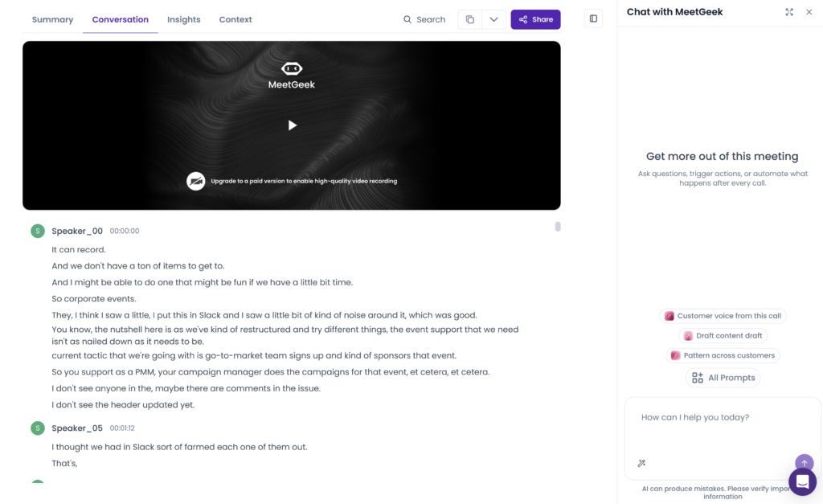The image size is (823, 504).
Task: Close the Chat with MeetGeek panel
Action: click(809, 11)
